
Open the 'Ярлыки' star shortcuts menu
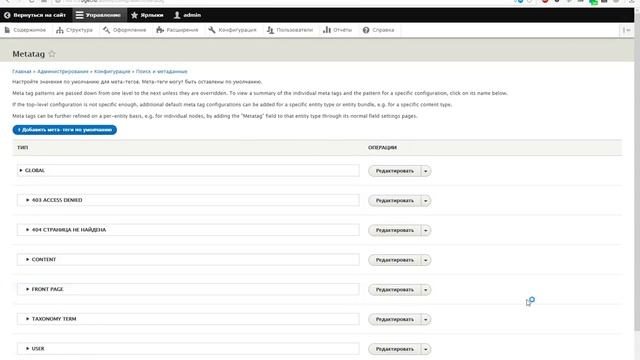pos(147,15)
